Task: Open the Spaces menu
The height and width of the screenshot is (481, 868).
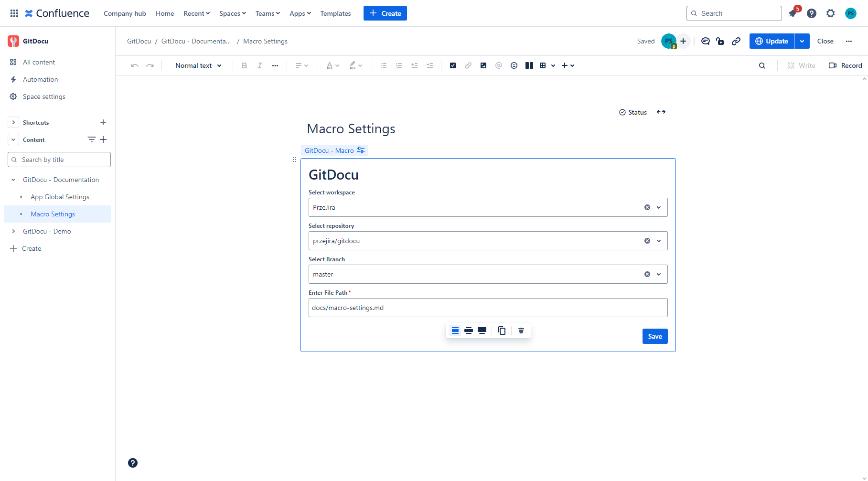Action: (233, 13)
